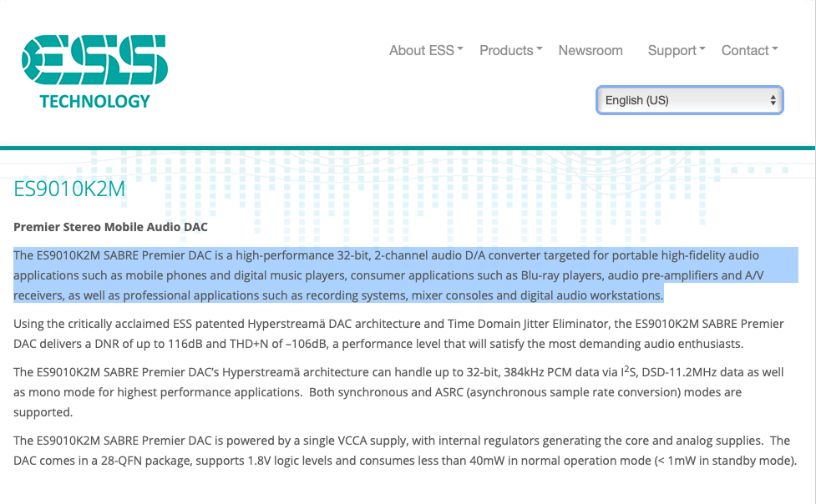This screenshot has height=504, width=816.
Task: Open the Support menu
Action: point(676,50)
